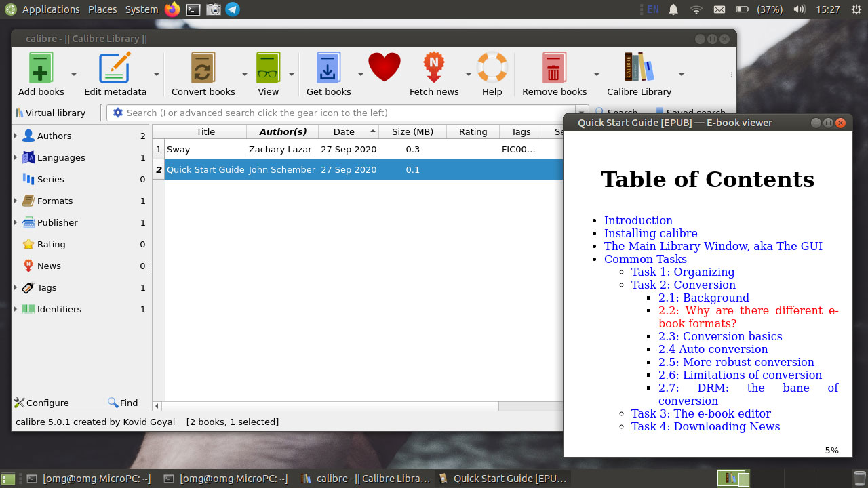Open the Convert books dropdown arrow
Screen dimensions: 868x488
[x=245, y=75]
